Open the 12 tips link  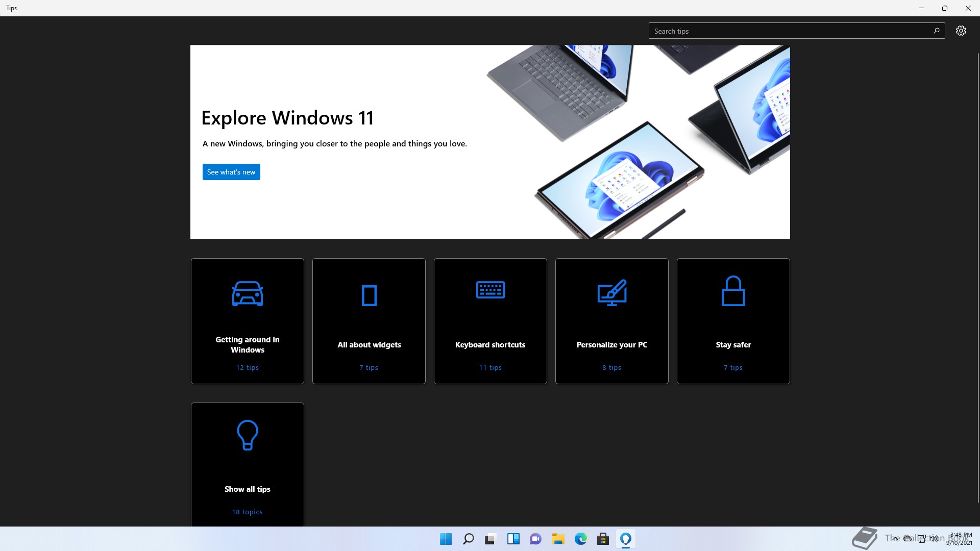pos(248,367)
